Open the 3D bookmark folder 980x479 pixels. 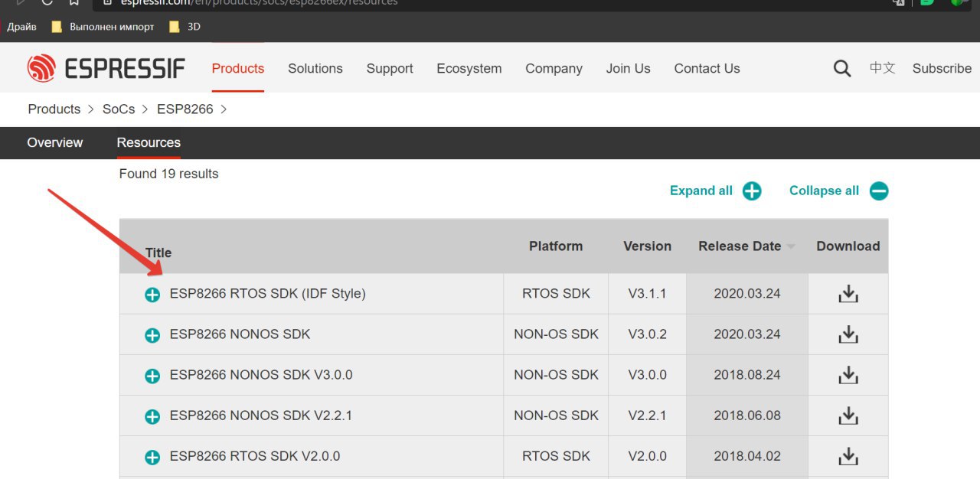click(x=185, y=27)
